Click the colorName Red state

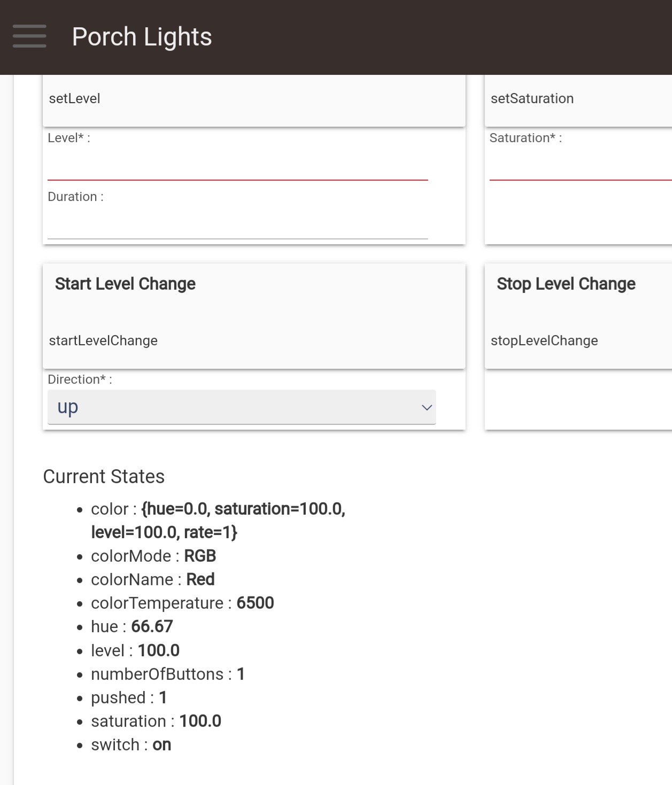[153, 580]
